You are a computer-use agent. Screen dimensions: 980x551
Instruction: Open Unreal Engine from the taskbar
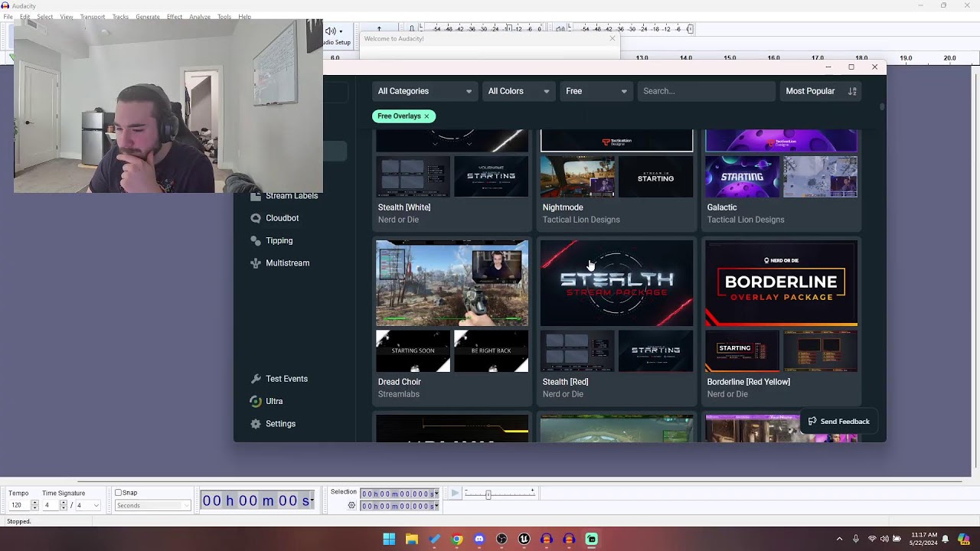click(x=524, y=539)
